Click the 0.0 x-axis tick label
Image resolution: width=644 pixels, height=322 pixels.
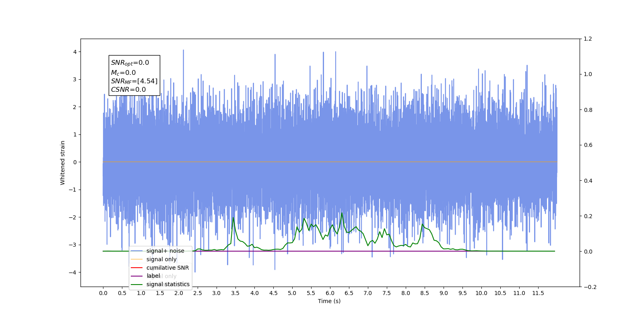coord(103,293)
